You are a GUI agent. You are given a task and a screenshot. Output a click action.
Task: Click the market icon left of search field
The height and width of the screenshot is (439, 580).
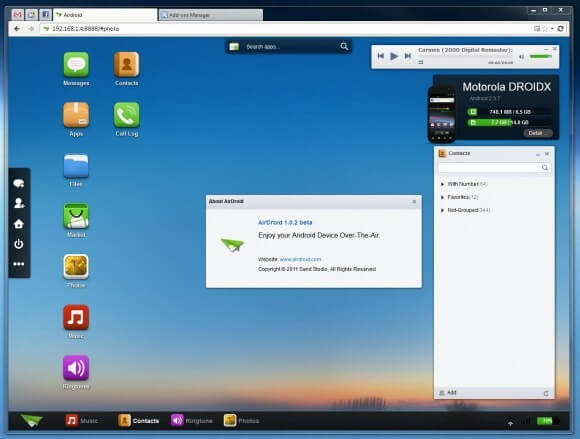(x=234, y=47)
